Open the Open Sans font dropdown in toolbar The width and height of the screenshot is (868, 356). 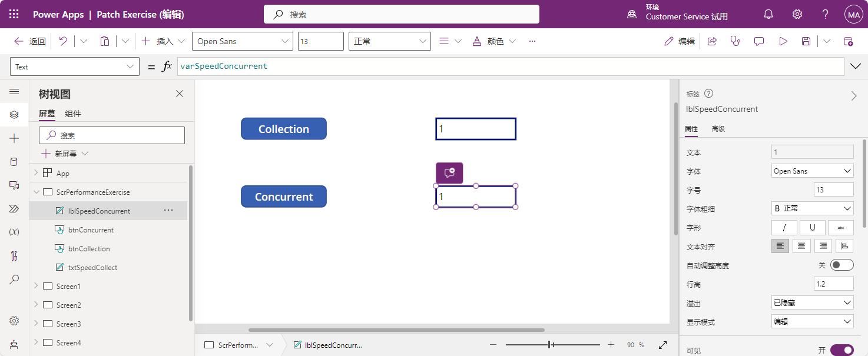click(242, 41)
